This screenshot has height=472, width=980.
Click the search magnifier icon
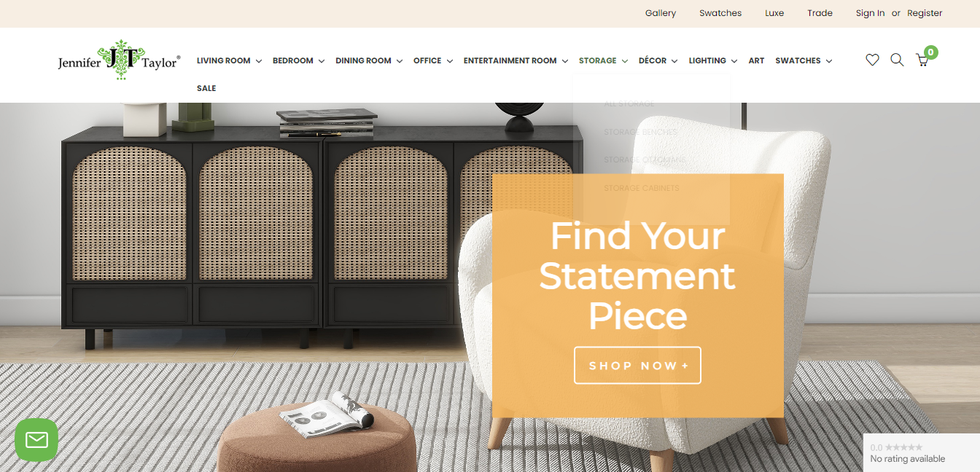[x=897, y=60]
